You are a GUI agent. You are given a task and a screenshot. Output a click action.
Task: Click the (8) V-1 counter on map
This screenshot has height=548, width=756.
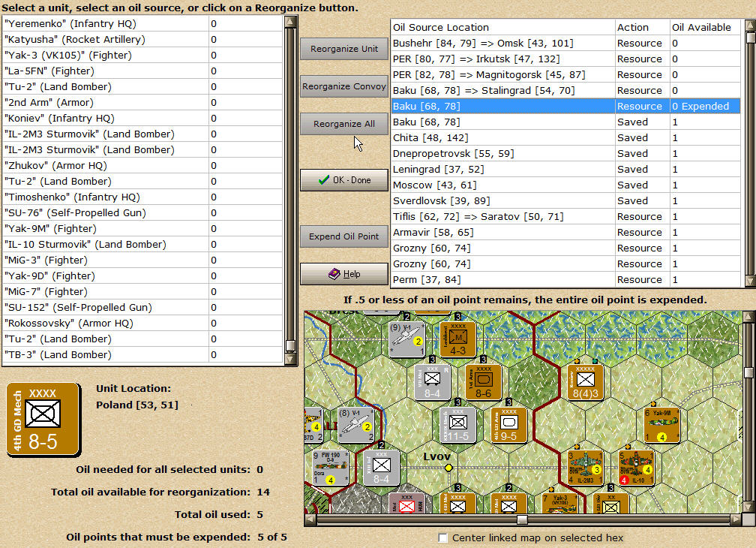[x=356, y=425]
